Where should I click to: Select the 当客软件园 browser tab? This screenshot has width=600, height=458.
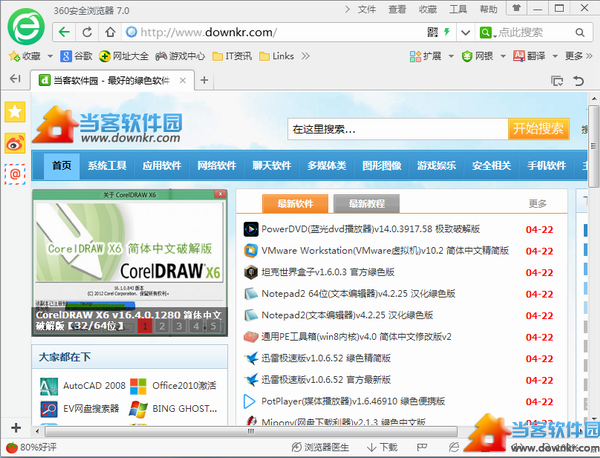pyautogui.click(x=111, y=80)
